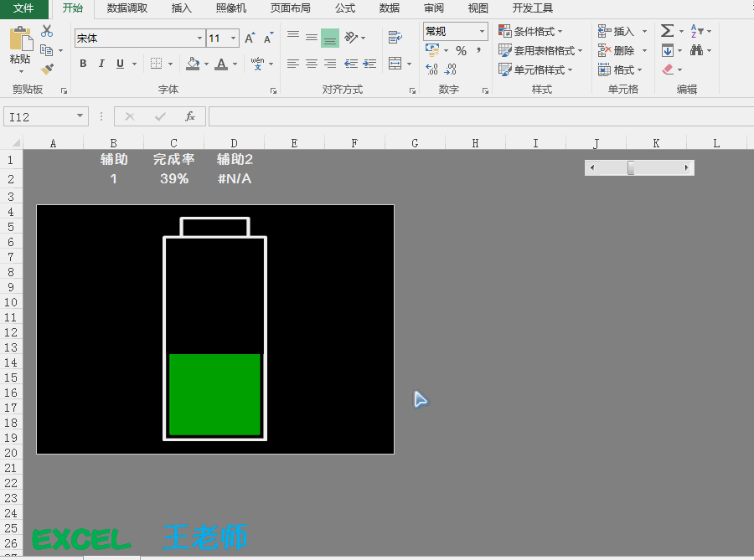Open the 公式 ribbon tab
754x560 pixels.
[345, 8]
